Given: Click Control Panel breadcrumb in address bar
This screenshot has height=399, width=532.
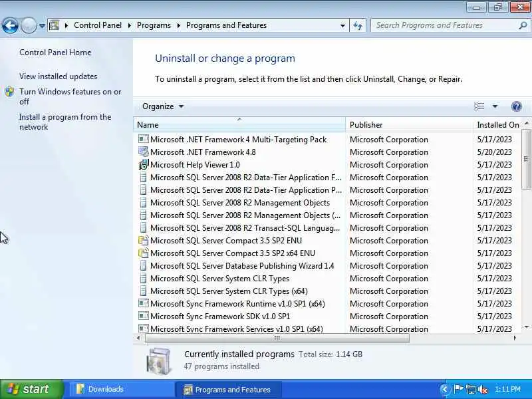Looking at the screenshot, I should [x=98, y=25].
